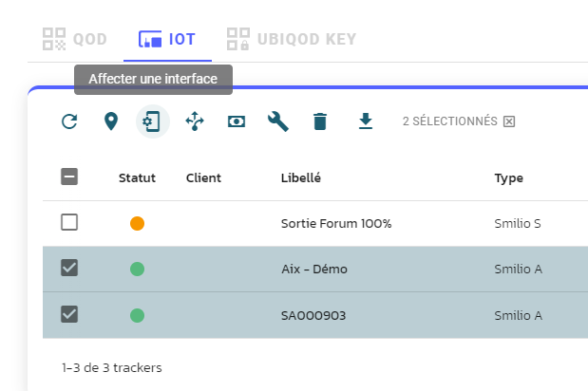Image resolution: width=588 pixels, height=391 pixels.
Task: Open the UBIQOD KEY tab
Action: [292, 39]
